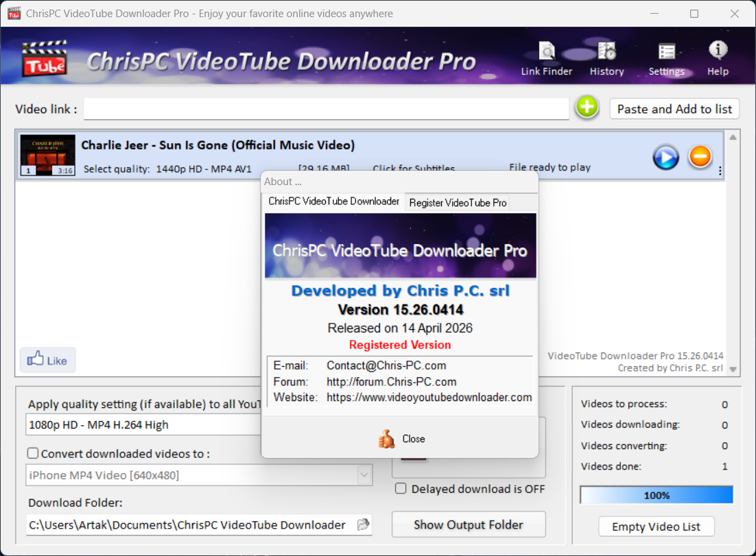Click the Video link input field

(327, 109)
